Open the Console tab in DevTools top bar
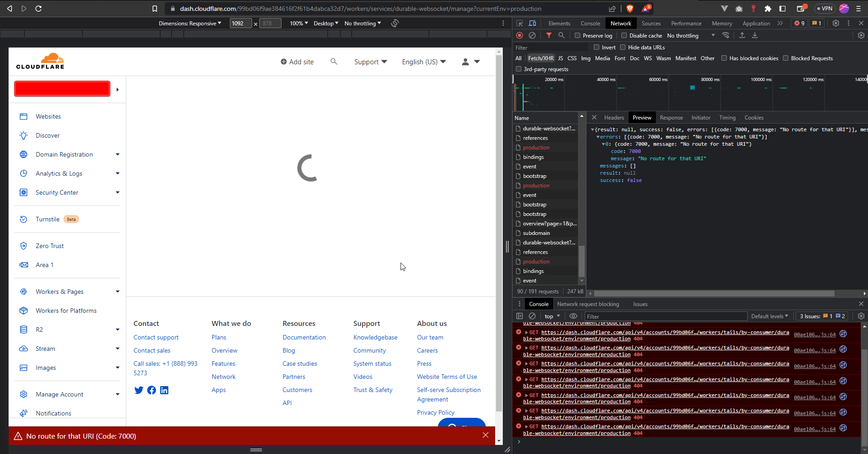The width and height of the screenshot is (868, 454). (x=590, y=23)
